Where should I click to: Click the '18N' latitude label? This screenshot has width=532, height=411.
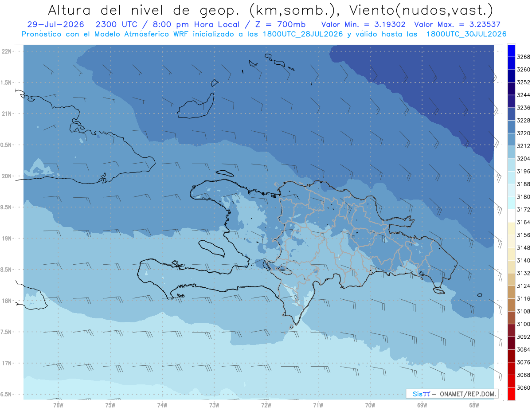coord(6,301)
